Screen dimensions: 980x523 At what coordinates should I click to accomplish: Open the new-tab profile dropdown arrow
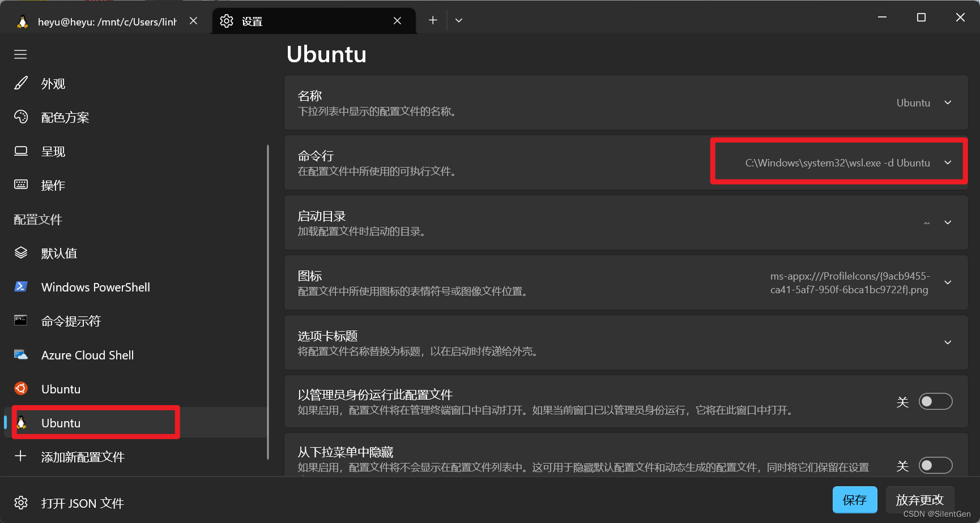459,20
